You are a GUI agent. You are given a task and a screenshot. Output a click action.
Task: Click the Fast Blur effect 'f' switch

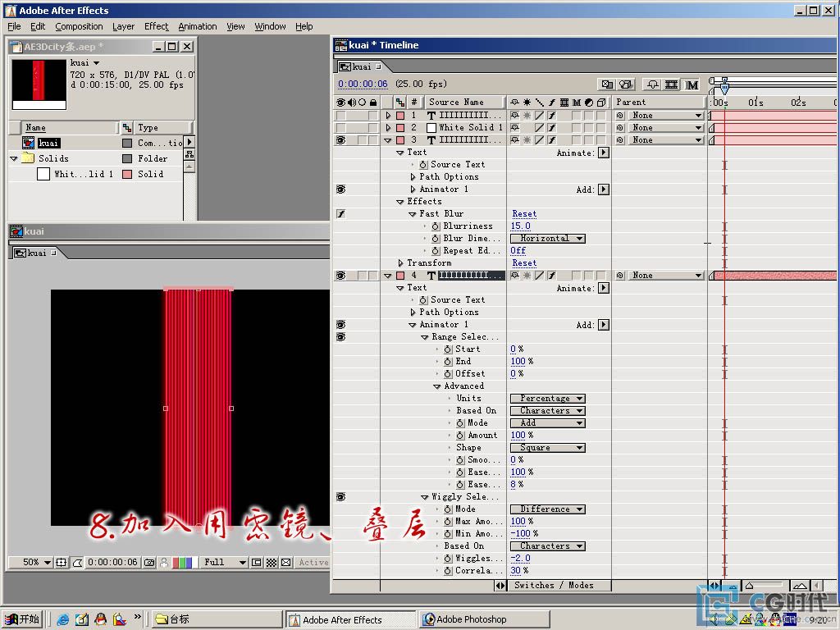[341, 214]
